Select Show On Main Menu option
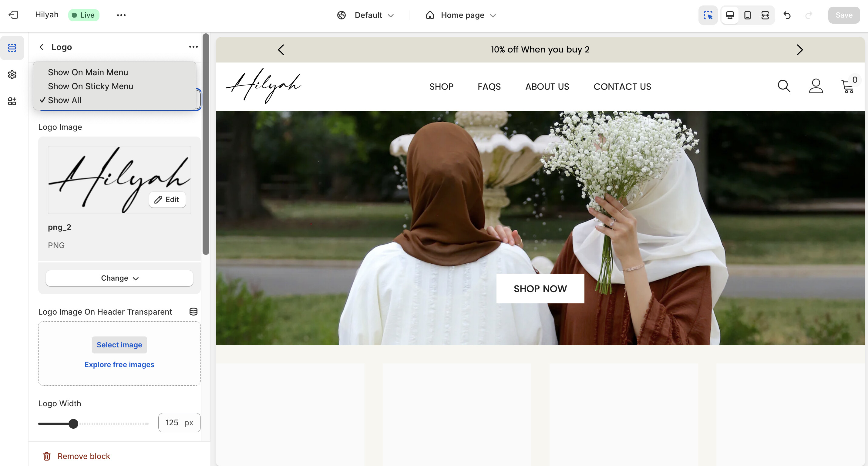This screenshot has width=868, height=466. point(88,72)
